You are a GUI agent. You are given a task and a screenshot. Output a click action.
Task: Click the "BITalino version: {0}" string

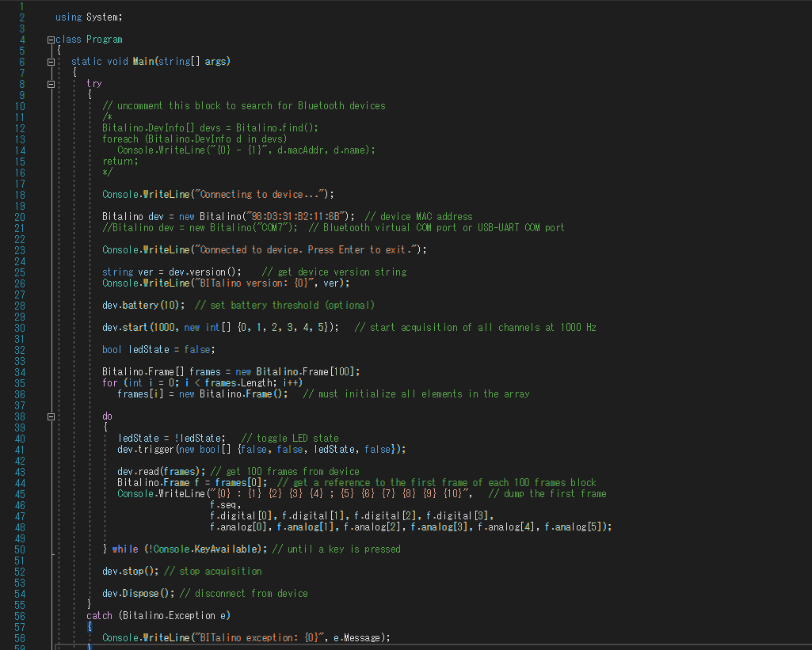pyautogui.click(x=254, y=283)
